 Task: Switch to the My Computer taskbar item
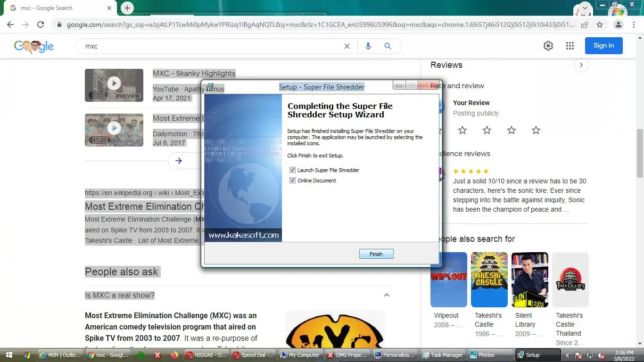tap(301, 355)
